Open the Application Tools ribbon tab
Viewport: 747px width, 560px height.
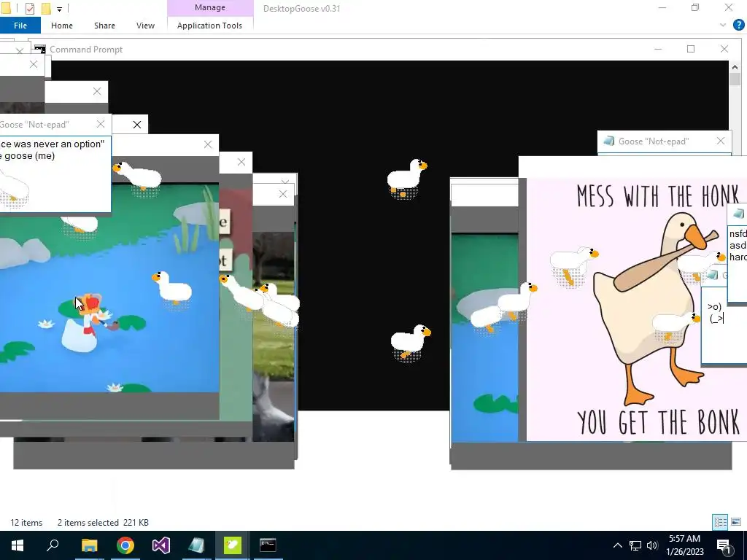coord(209,26)
